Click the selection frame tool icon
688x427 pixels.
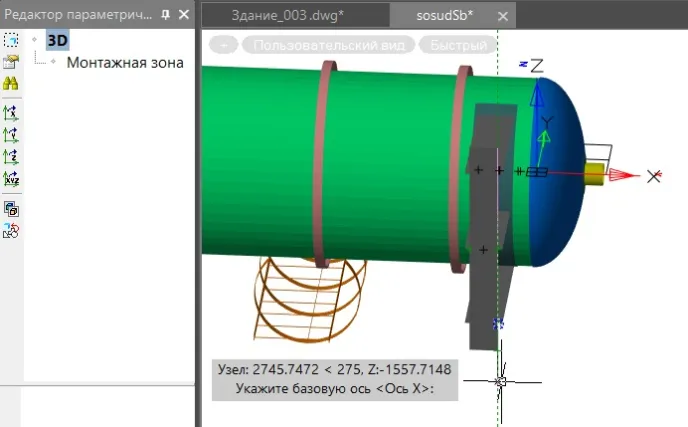click(11, 40)
